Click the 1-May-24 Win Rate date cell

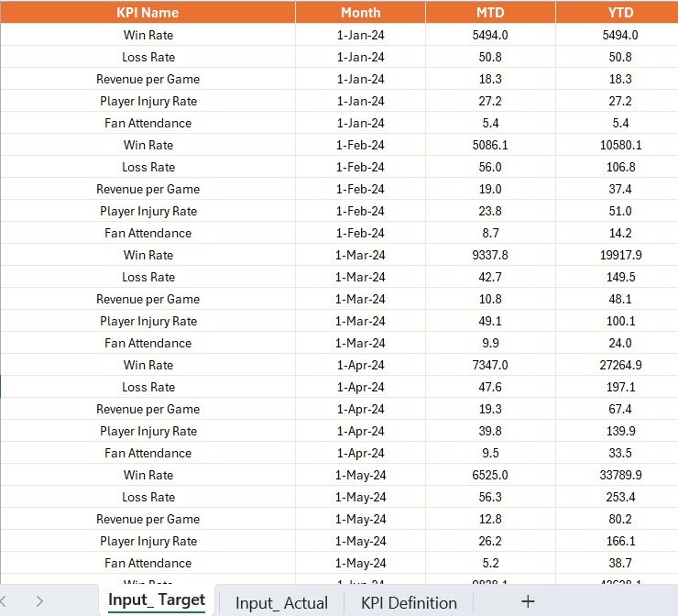pos(361,475)
